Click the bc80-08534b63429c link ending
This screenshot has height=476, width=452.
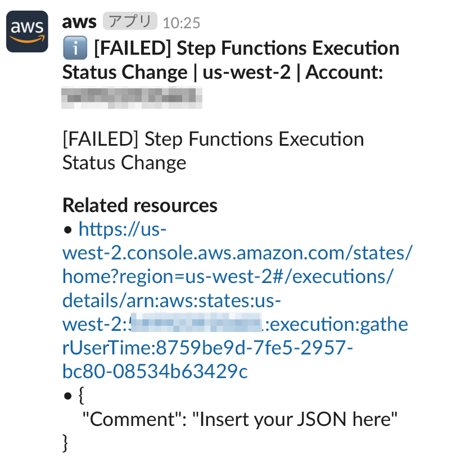click(x=155, y=371)
